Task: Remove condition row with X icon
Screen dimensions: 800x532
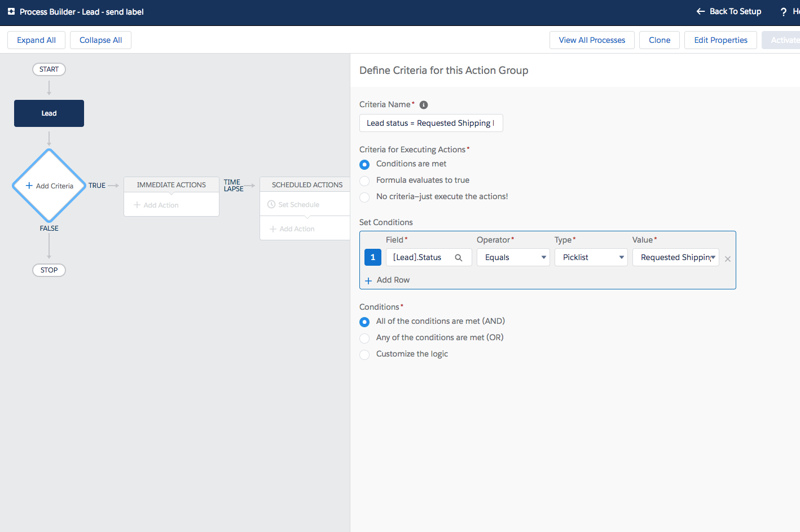Action: pos(728,259)
